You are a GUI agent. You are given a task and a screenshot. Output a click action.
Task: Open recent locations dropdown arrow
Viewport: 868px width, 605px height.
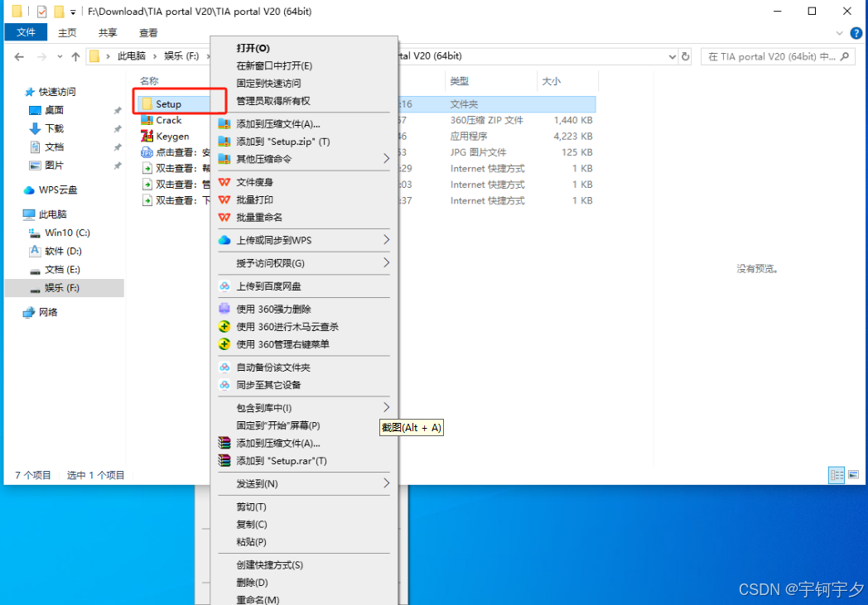(60, 56)
